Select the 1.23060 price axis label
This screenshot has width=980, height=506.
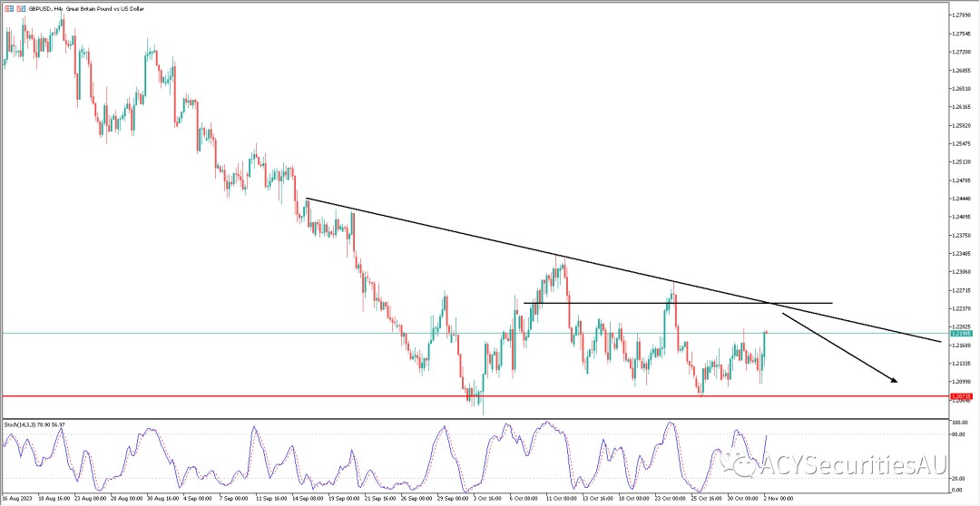pyautogui.click(x=961, y=272)
